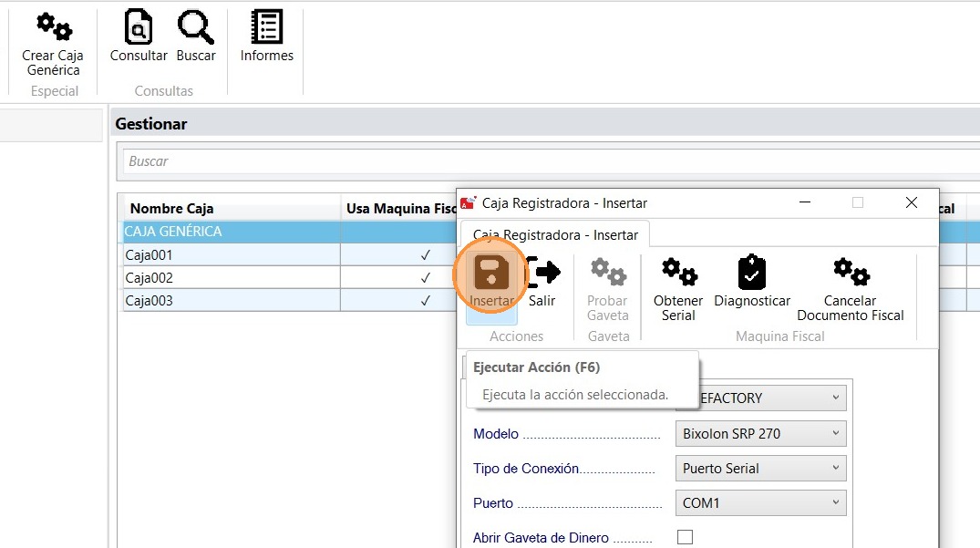Expand the EFACTORY dropdown
This screenshot has height=548, width=980.
(772, 398)
